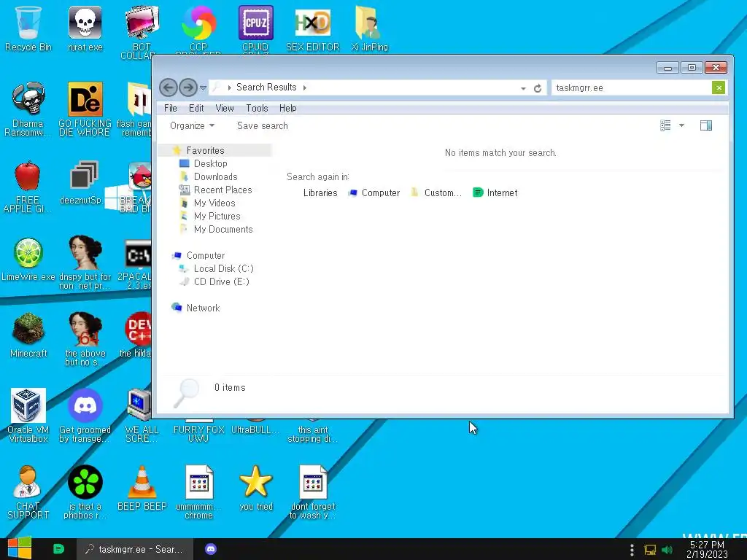This screenshot has height=560, width=747.
Task: Click the network tray icon
Action: tap(650, 550)
